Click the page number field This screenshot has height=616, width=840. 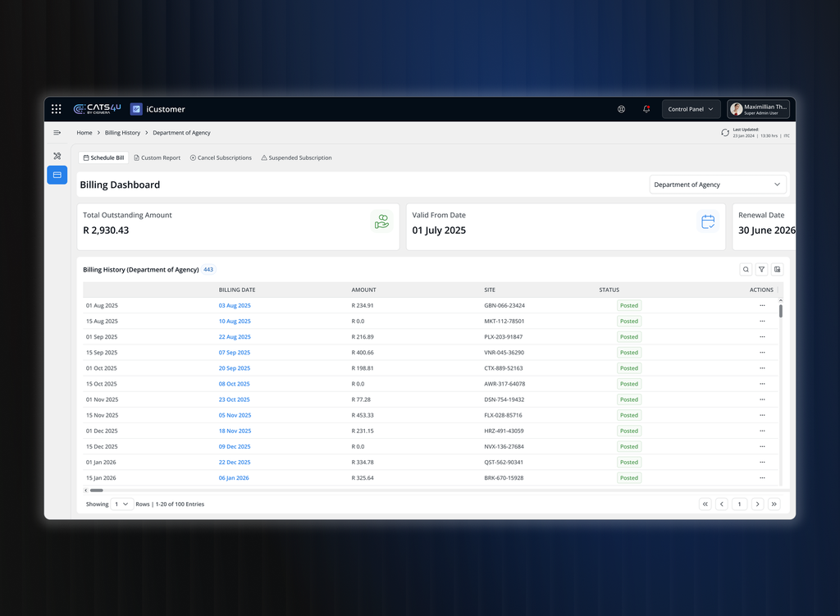739,504
